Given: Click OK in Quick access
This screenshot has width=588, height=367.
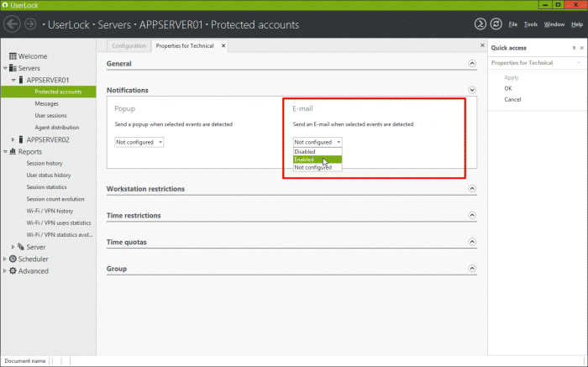Looking at the screenshot, I should (x=508, y=88).
